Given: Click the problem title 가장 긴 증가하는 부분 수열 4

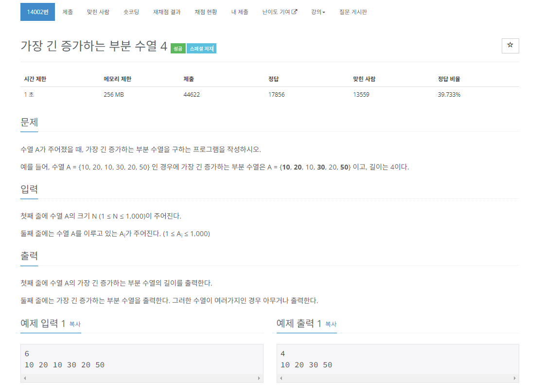Looking at the screenshot, I should tap(94, 46).
